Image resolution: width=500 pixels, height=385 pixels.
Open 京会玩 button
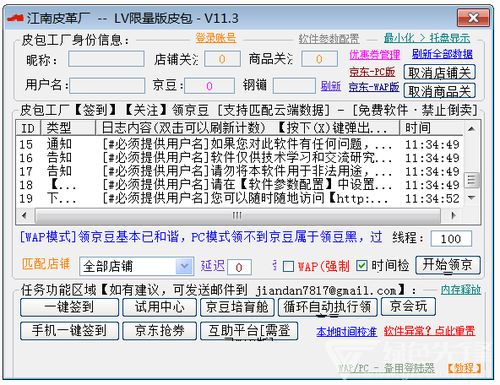408,306
